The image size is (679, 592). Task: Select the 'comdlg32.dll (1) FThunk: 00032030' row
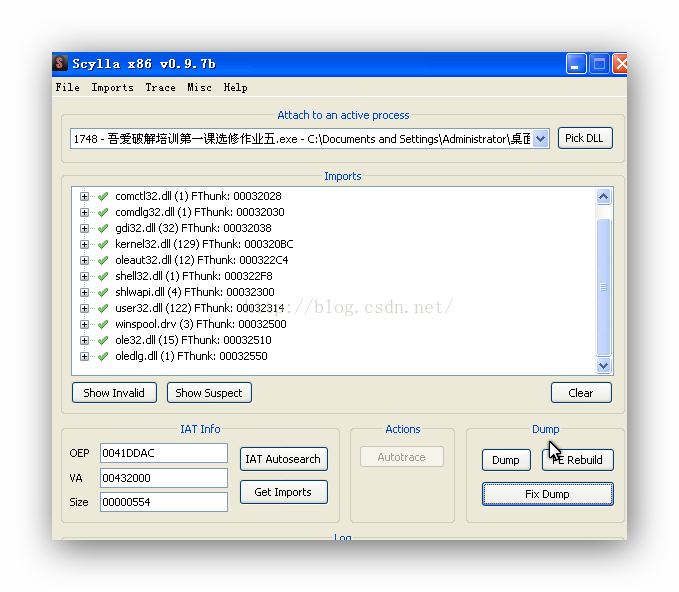pos(200,212)
